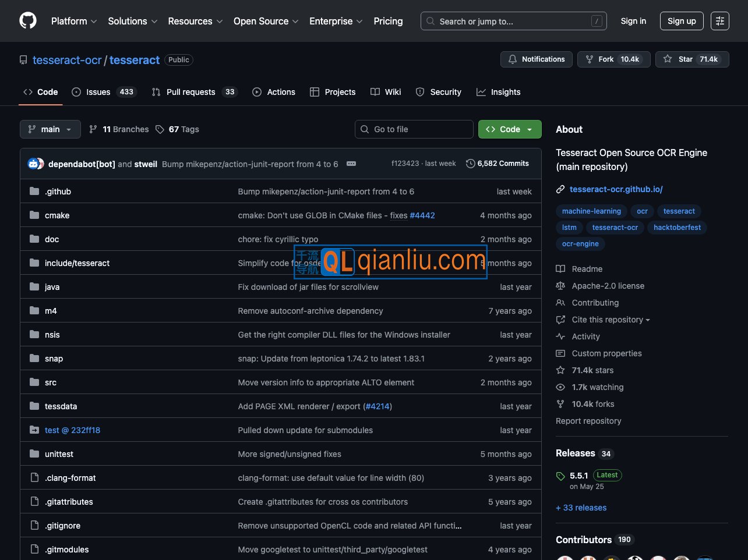Click the GitHub logo icon
Viewport: 748px width, 560px height.
pos(28,21)
